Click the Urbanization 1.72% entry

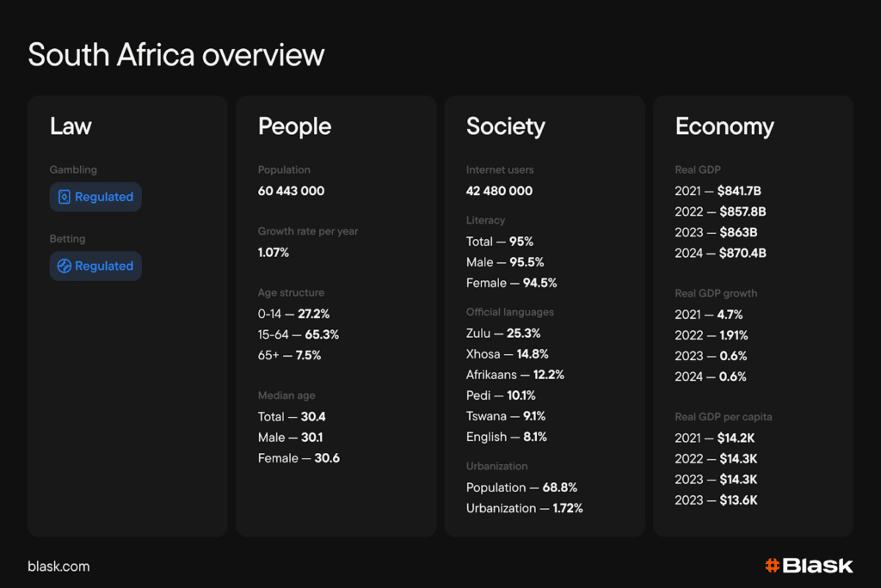[524, 508]
